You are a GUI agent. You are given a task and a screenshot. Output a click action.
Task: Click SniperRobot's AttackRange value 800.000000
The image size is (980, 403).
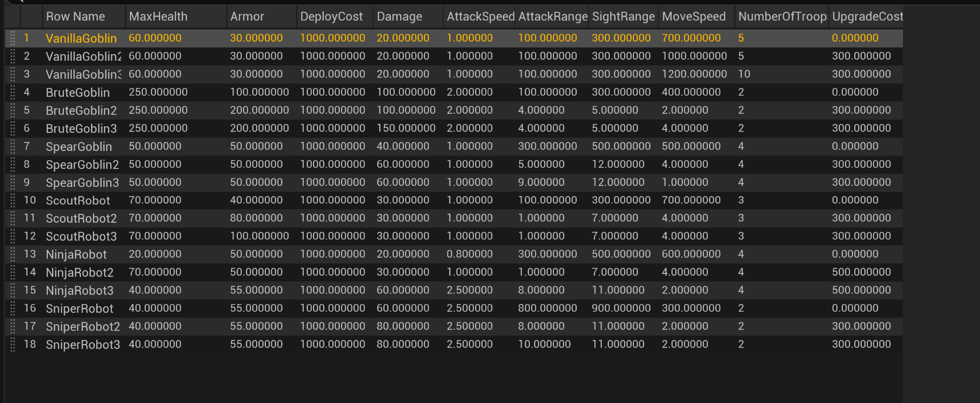(x=547, y=308)
